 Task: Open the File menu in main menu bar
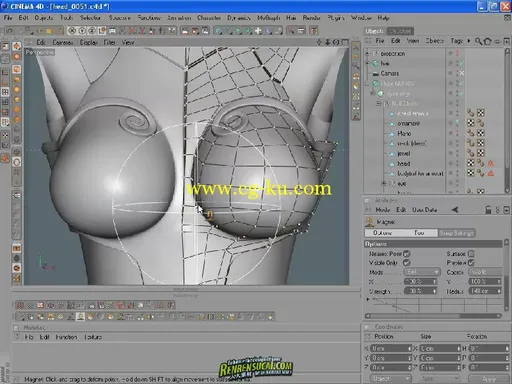tap(8, 18)
